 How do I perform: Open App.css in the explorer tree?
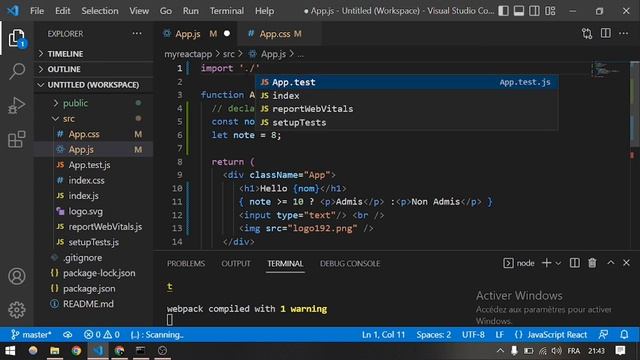tap(94, 134)
